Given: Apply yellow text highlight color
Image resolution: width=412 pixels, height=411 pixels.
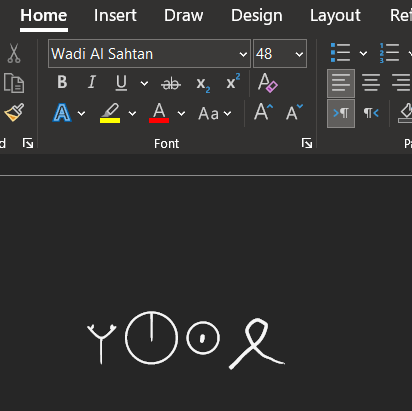Looking at the screenshot, I should tap(110, 113).
